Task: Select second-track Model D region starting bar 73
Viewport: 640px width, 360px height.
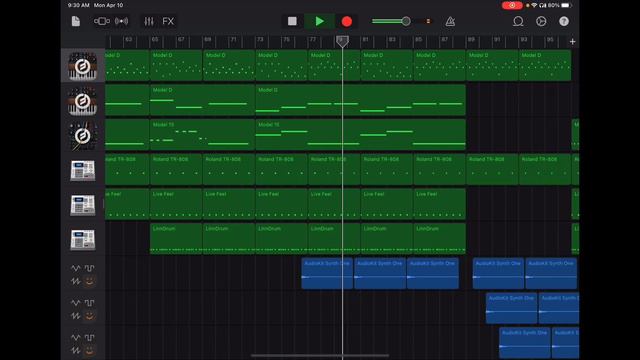Action: 360,100
